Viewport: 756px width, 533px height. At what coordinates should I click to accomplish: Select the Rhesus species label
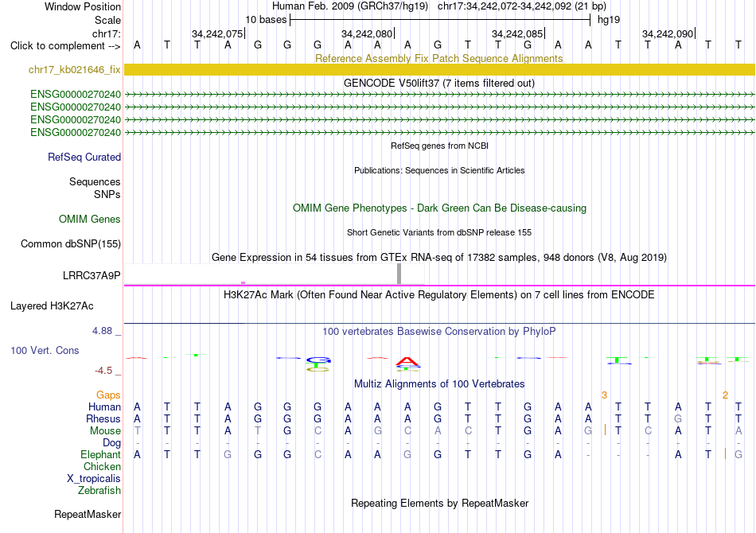click(103, 418)
